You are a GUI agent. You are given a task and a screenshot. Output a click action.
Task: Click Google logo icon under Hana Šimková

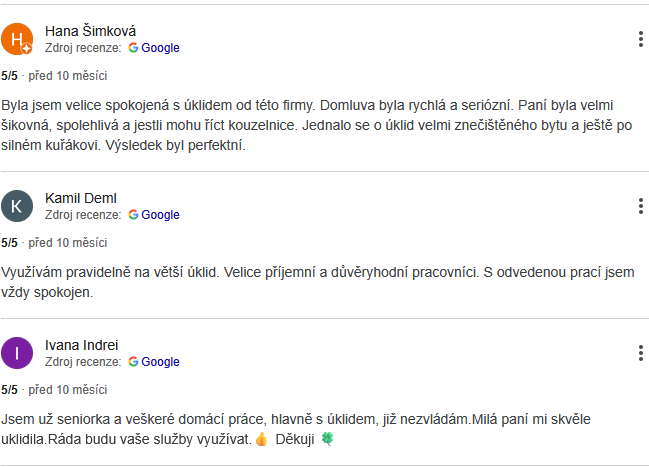pos(133,48)
